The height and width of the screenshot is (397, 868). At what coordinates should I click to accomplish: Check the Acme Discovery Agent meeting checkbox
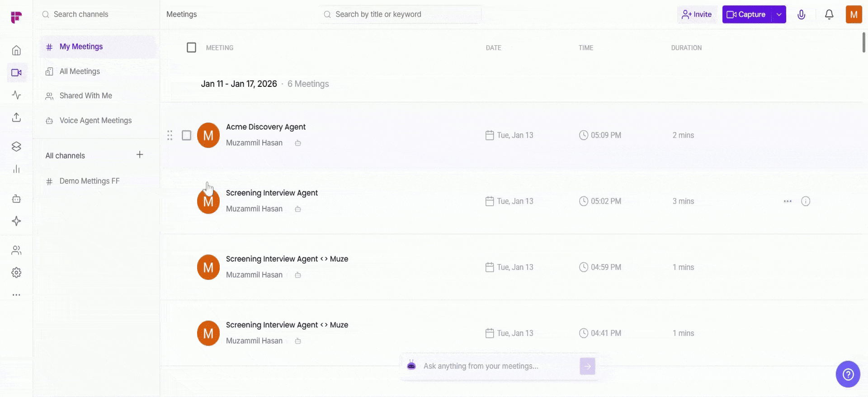tap(186, 135)
